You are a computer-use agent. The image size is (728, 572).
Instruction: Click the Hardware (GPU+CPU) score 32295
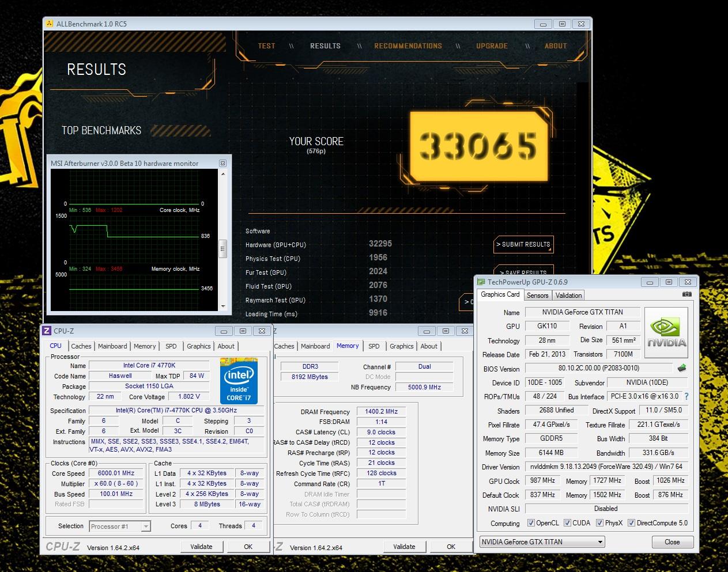click(x=380, y=244)
